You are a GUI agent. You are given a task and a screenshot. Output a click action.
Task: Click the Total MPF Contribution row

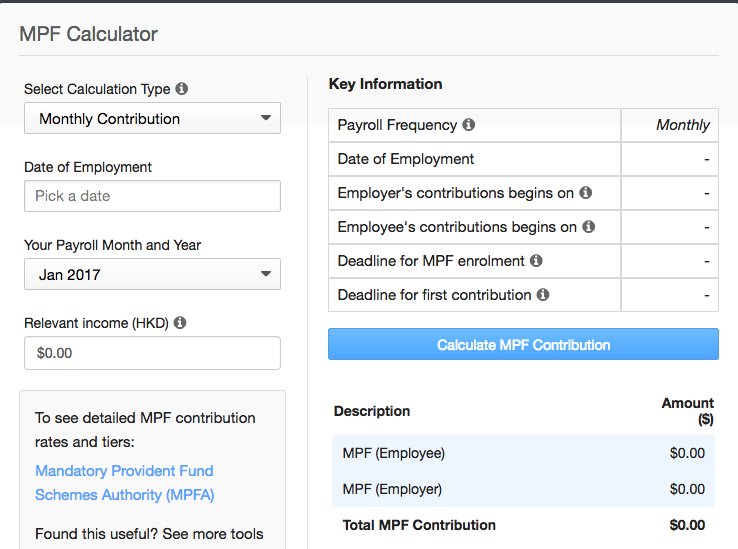click(x=523, y=525)
